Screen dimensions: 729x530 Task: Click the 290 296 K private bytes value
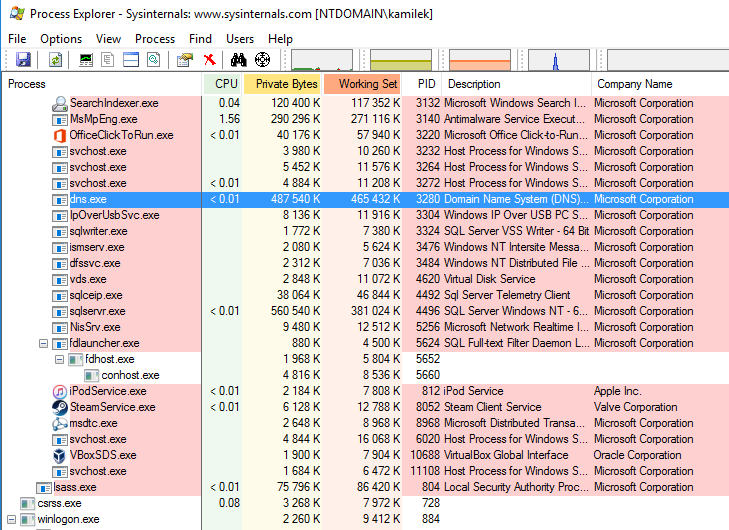[296, 119]
